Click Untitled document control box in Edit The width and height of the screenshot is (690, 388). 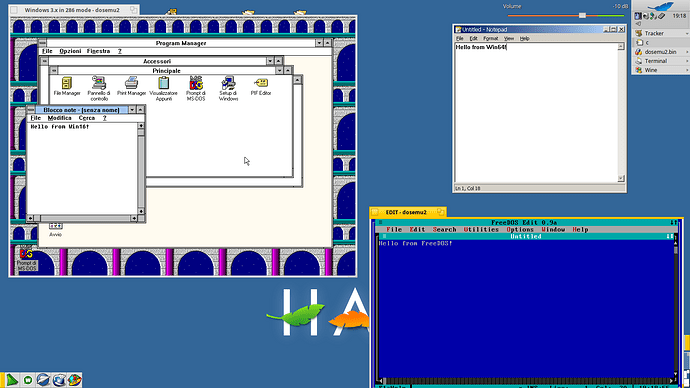384,236
